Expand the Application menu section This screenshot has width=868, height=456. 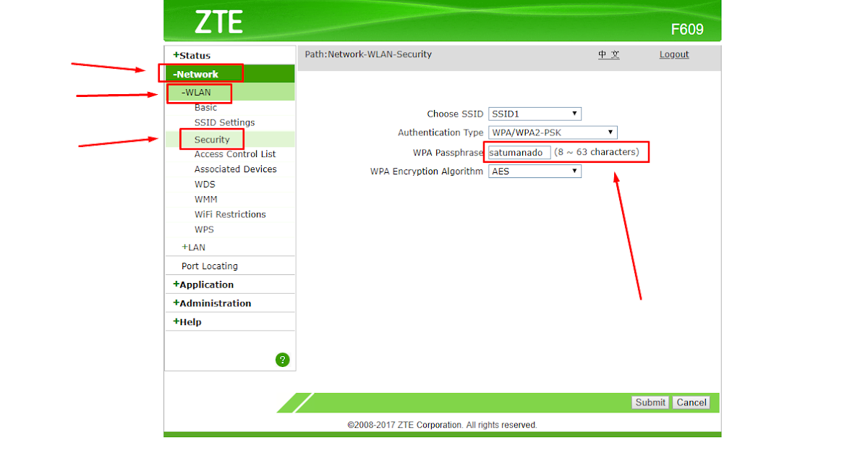(x=203, y=284)
